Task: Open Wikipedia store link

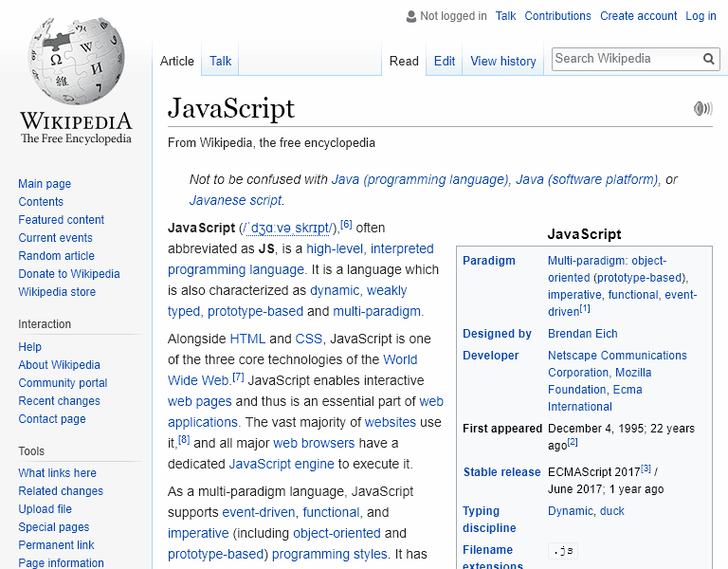Action: [57, 292]
